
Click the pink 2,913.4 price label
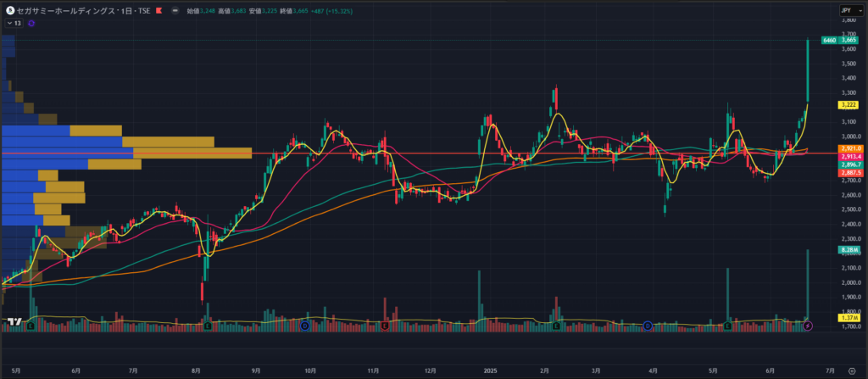[849, 157]
